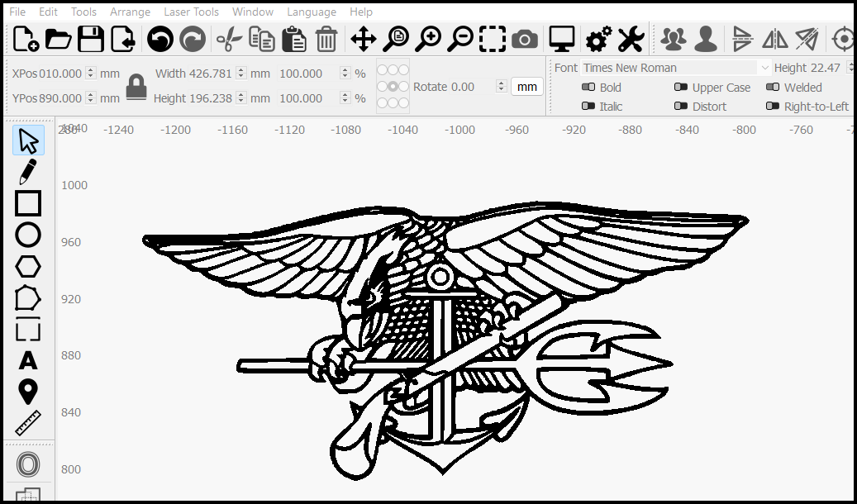Open the Language menu
The image size is (857, 504).
[312, 12]
